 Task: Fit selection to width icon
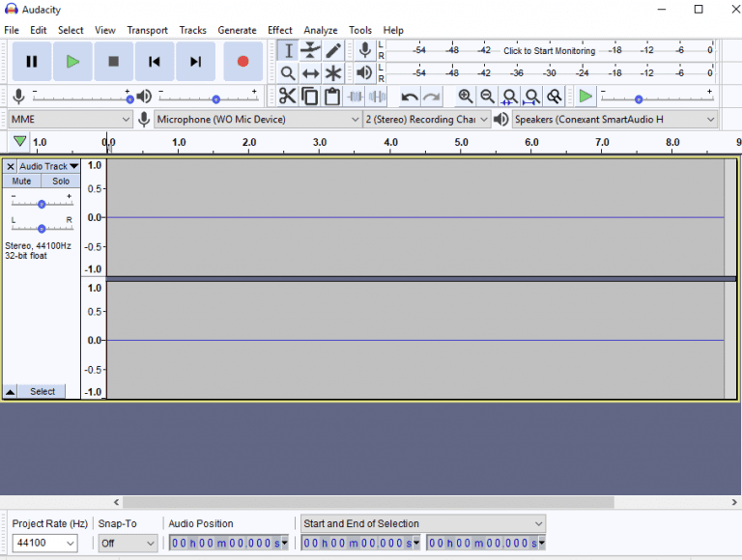510,97
